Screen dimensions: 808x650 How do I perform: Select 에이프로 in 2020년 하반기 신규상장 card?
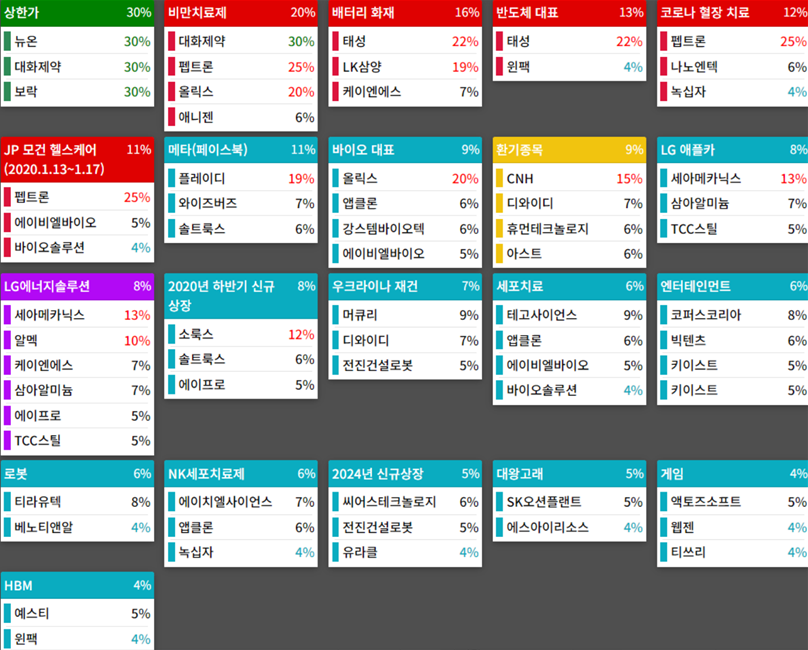coord(241,385)
